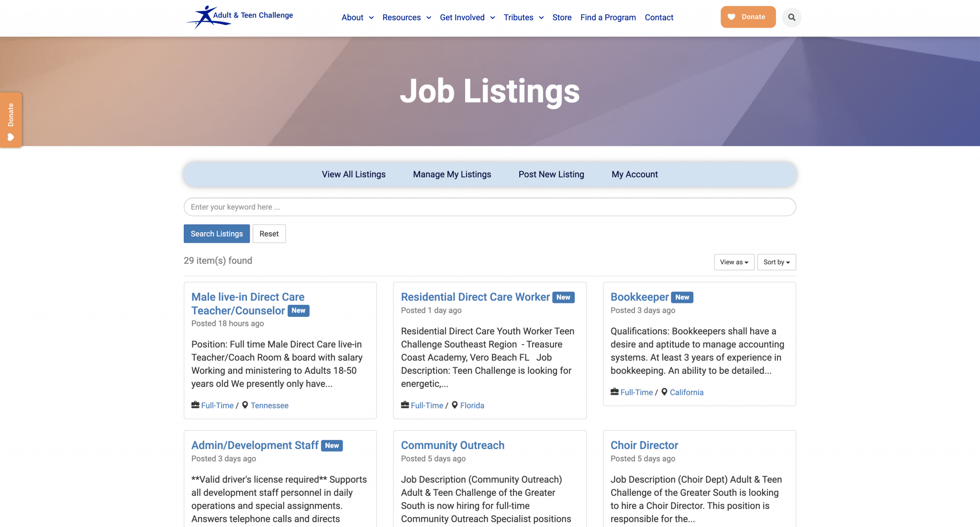Open the Sort by dropdown
The height and width of the screenshot is (527, 980).
777,262
